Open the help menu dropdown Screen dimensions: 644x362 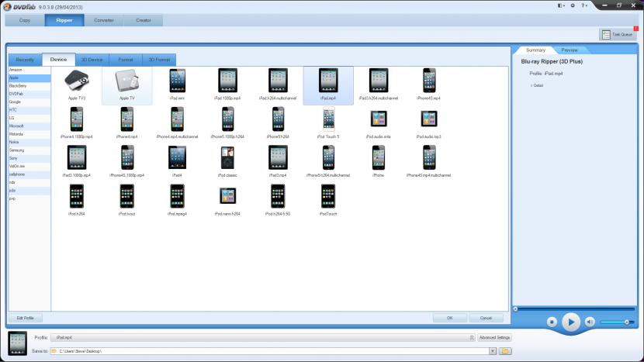pos(584,5)
